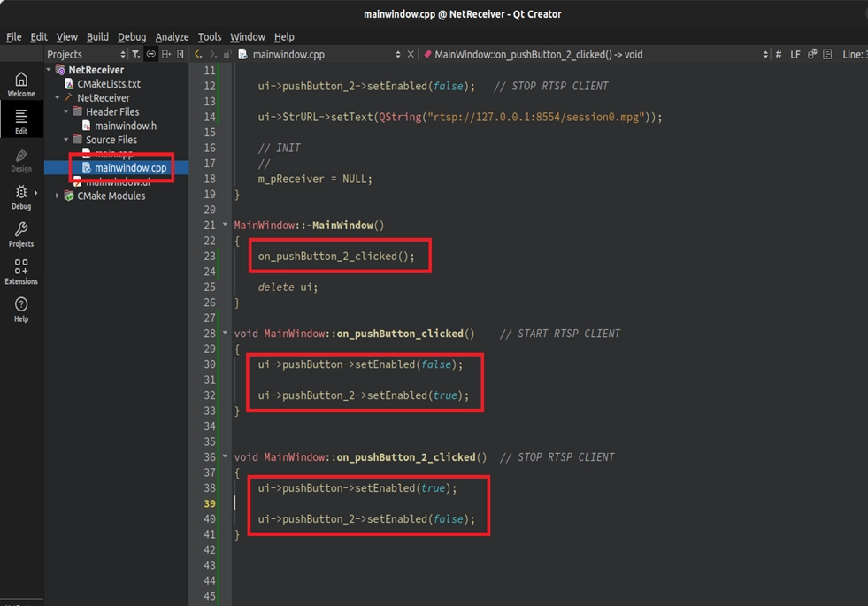Select the Header Files folder row
The height and width of the screenshot is (606, 868).
(x=111, y=111)
